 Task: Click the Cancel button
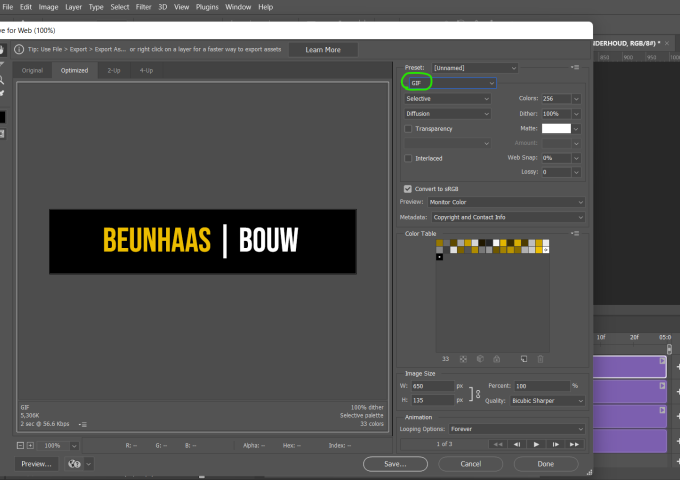[471, 464]
